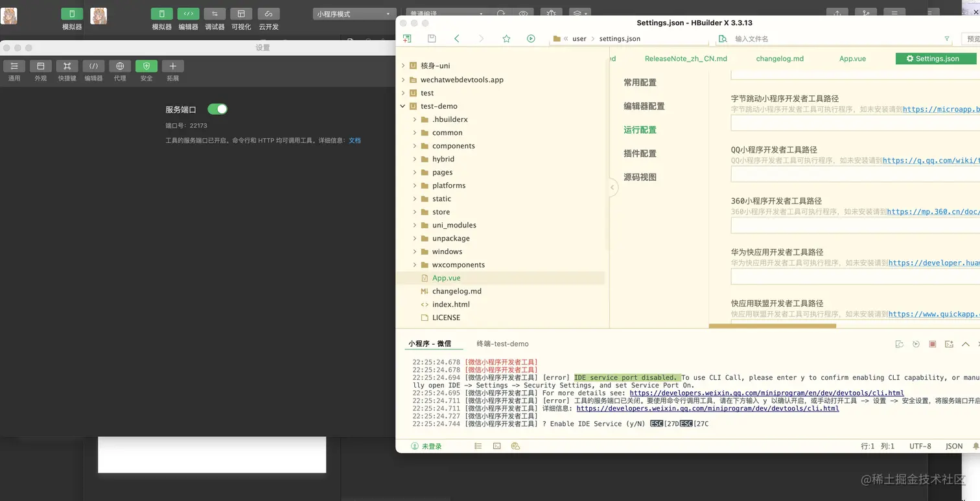Expand the uni_modules folder

[x=415, y=225]
